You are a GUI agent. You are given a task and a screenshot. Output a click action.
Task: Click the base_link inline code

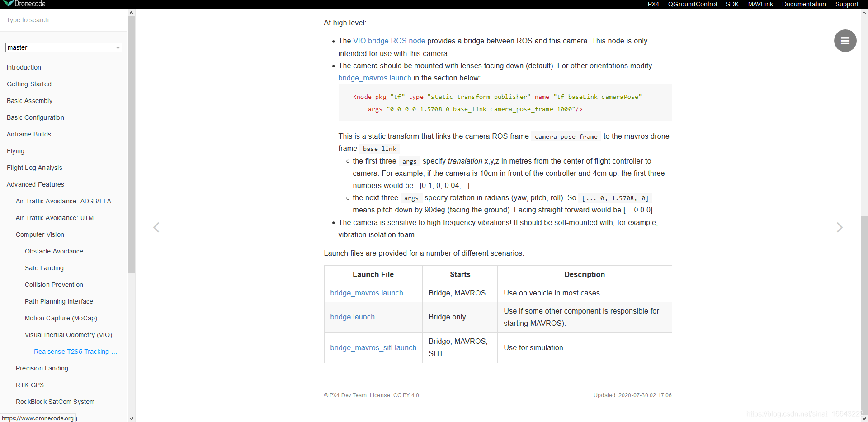pos(380,149)
